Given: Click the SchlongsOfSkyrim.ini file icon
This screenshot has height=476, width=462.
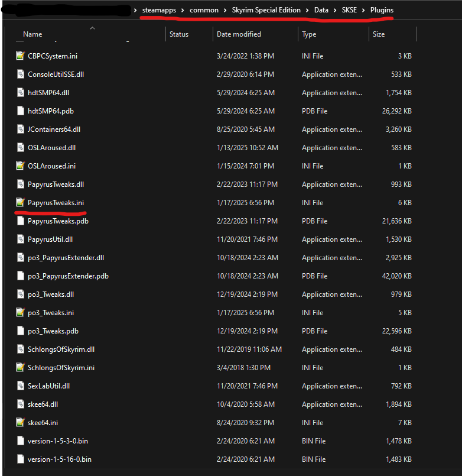Looking at the screenshot, I should 20,367.
